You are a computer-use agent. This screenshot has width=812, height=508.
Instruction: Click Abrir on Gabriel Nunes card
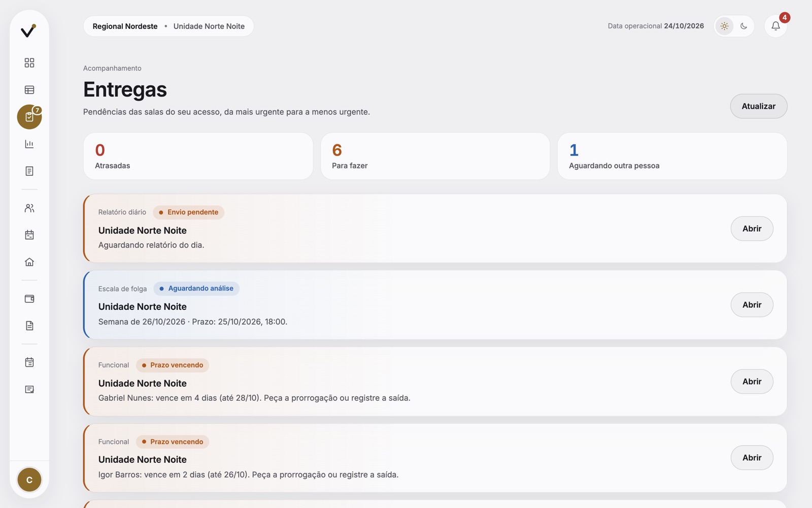[x=752, y=382]
